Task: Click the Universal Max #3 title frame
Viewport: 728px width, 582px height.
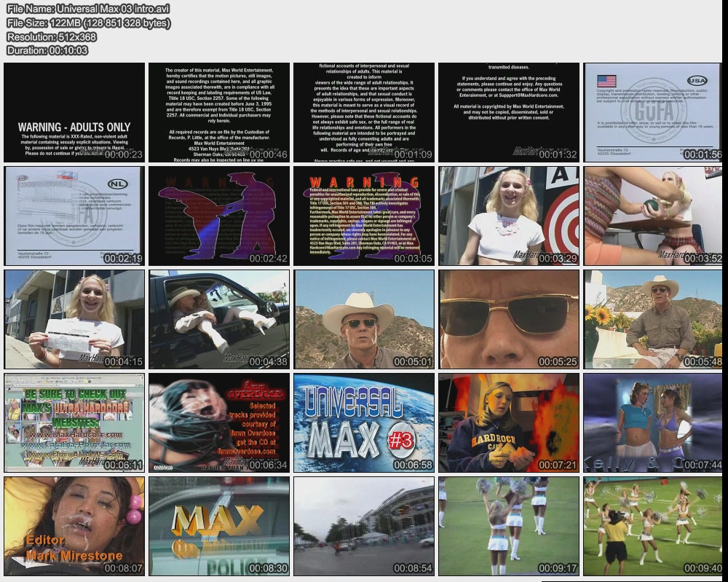Action: [x=363, y=422]
